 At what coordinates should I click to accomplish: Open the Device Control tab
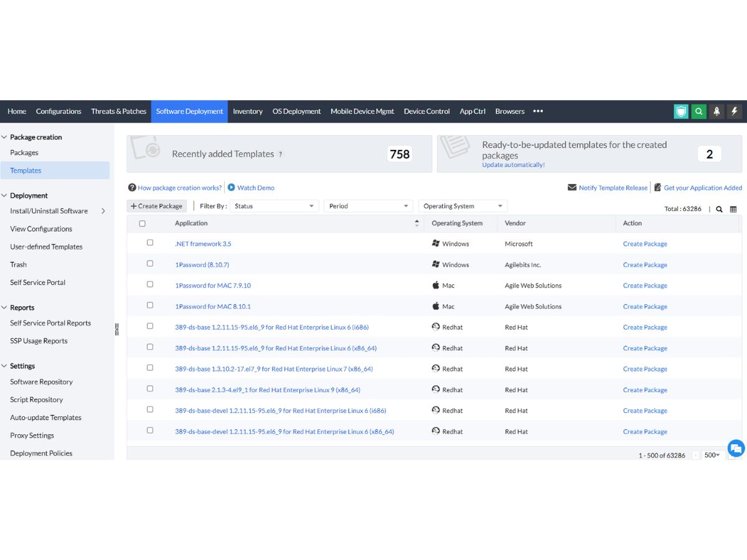point(426,111)
